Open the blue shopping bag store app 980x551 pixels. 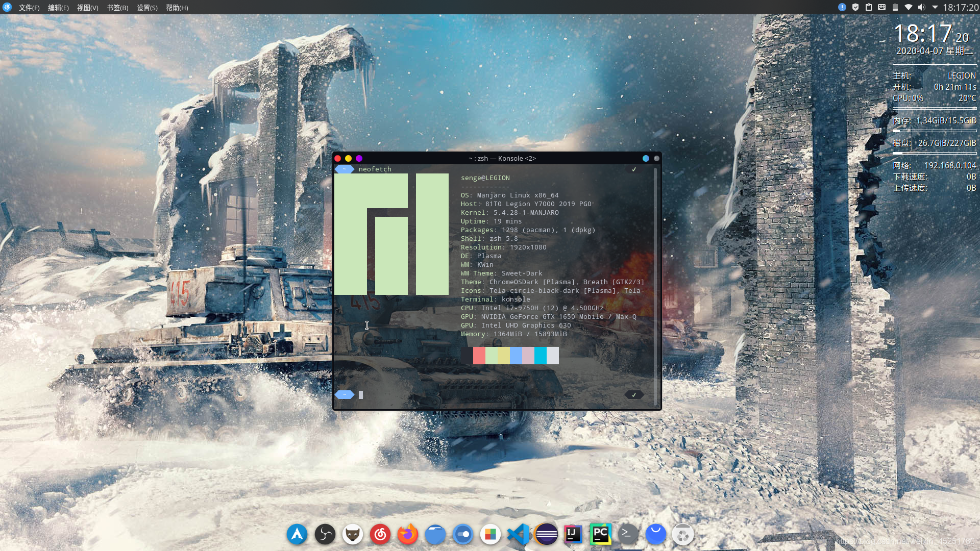click(656, 534)
